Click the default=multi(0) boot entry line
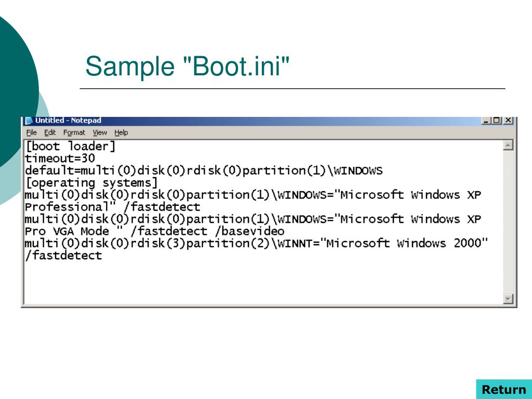Image resolution: width=532 pixels, height=399 pixels. [x=205, y=170]
